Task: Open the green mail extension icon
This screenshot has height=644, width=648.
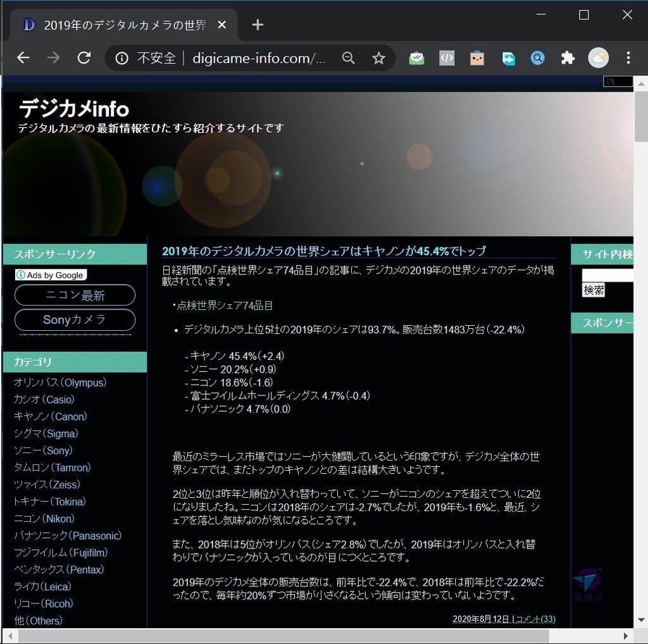Action: coord(416,58)
